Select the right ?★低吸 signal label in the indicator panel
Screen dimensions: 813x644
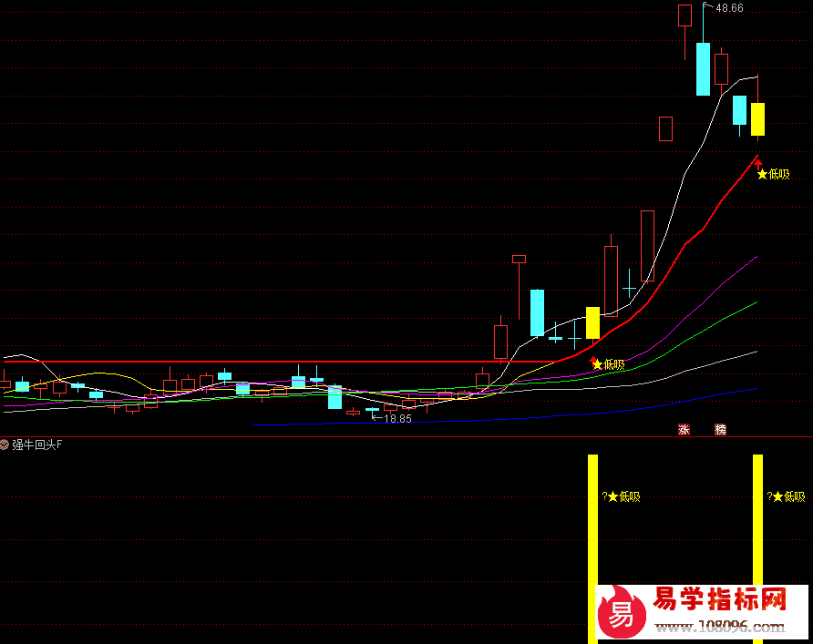[x=787, y=496]
